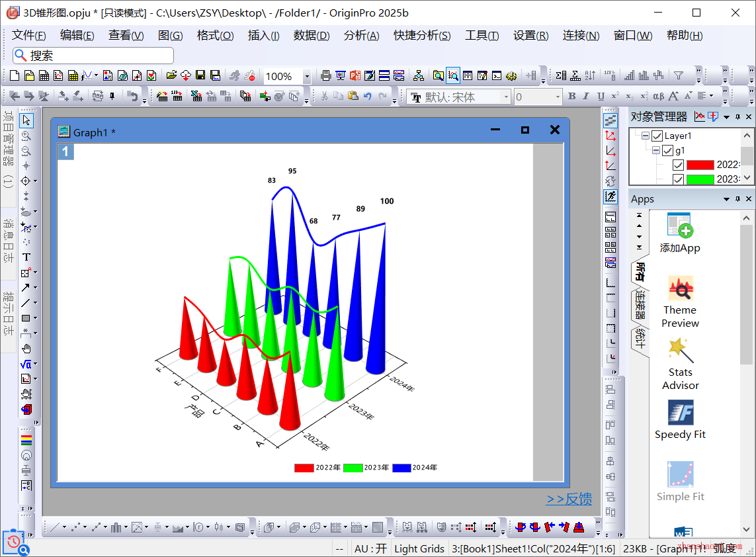
Task: Hide the red 2022 plot checkbox
Action: [x=678, y=165]
